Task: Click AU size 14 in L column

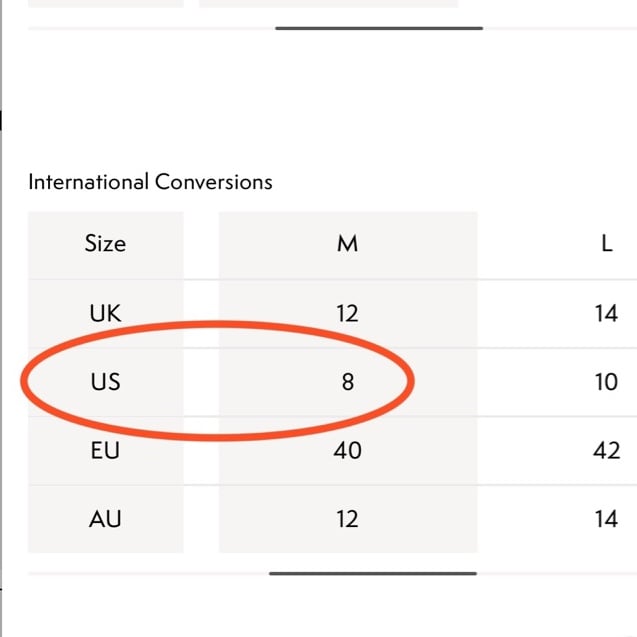Action: pos(606,519)
